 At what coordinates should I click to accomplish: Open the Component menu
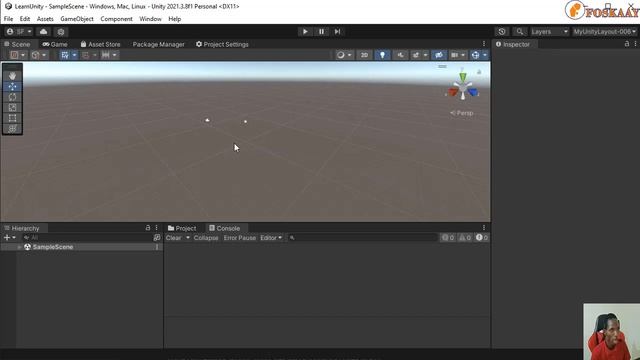116,19
